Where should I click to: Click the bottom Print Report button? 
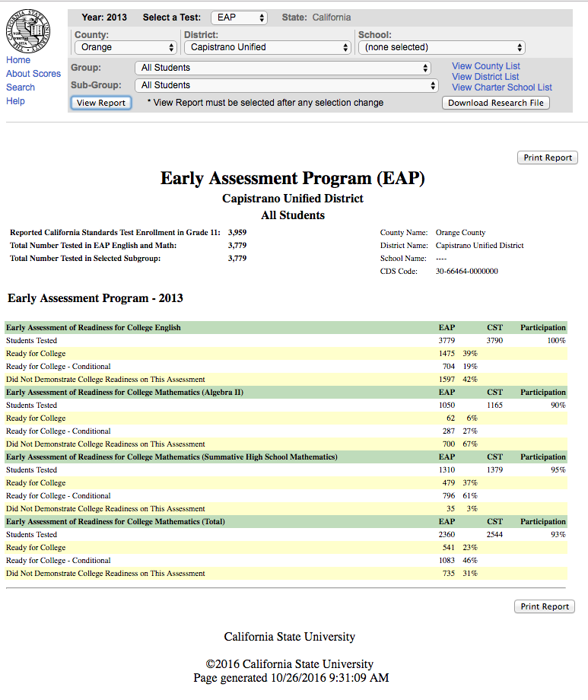click(545, 606)
